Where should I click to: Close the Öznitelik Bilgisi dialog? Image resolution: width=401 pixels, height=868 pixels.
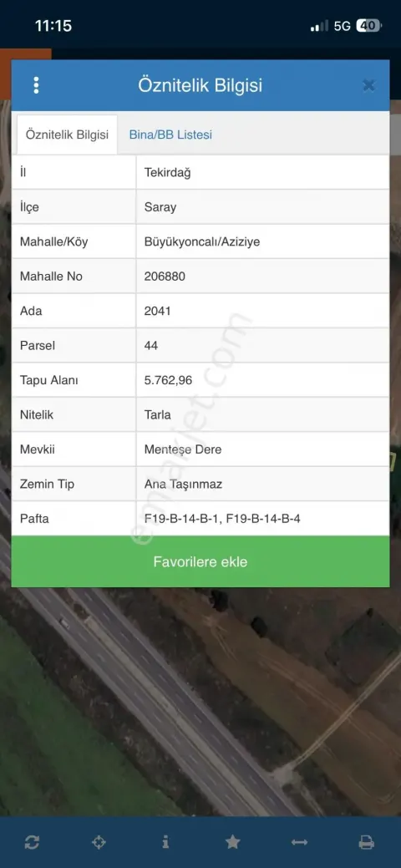tap(369, 85)
